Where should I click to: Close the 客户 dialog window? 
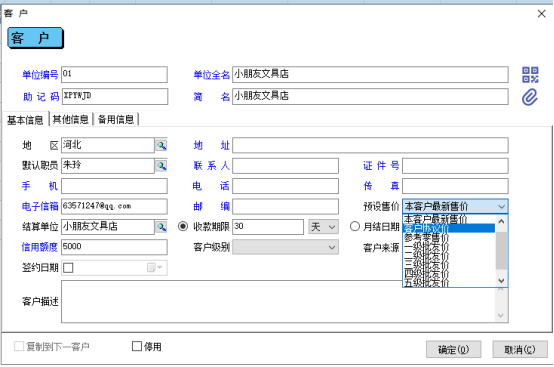542,14
